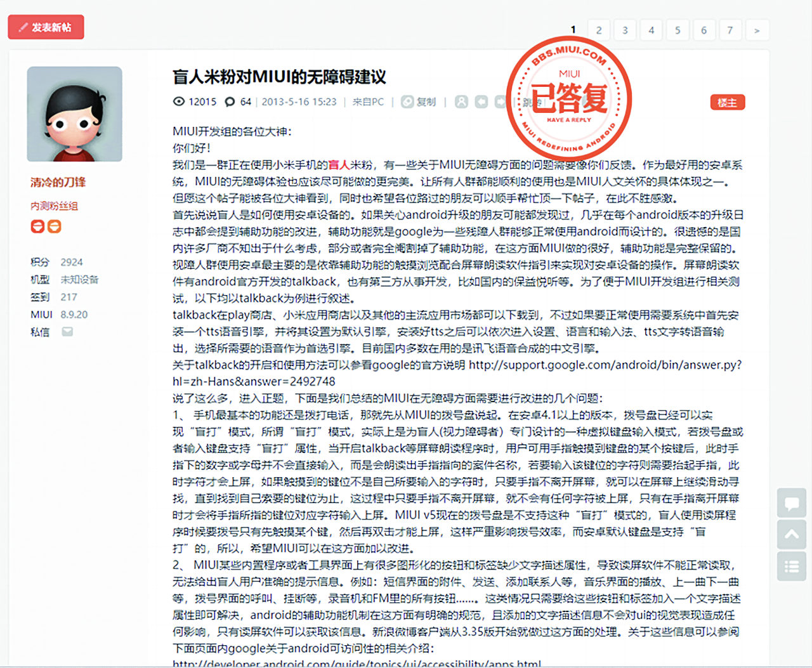Click the second orange medal badge icon
This screenshot has height=668, width=812.
pos(55,226)
